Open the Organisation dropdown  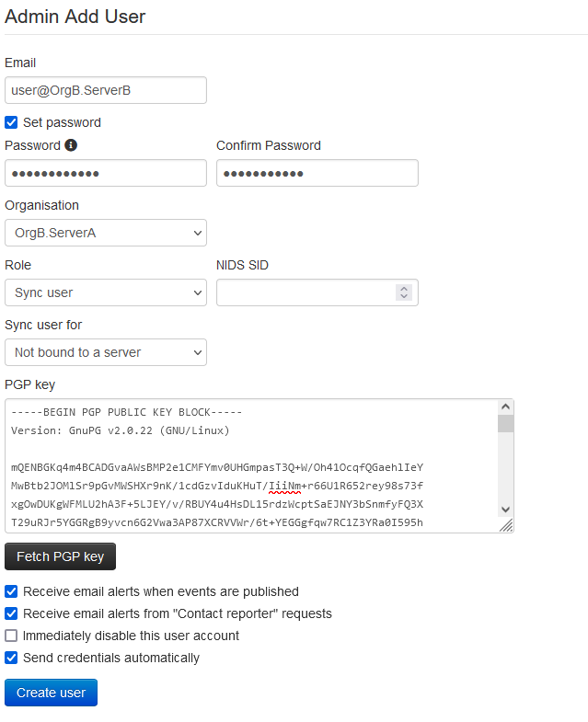[106, 233]
